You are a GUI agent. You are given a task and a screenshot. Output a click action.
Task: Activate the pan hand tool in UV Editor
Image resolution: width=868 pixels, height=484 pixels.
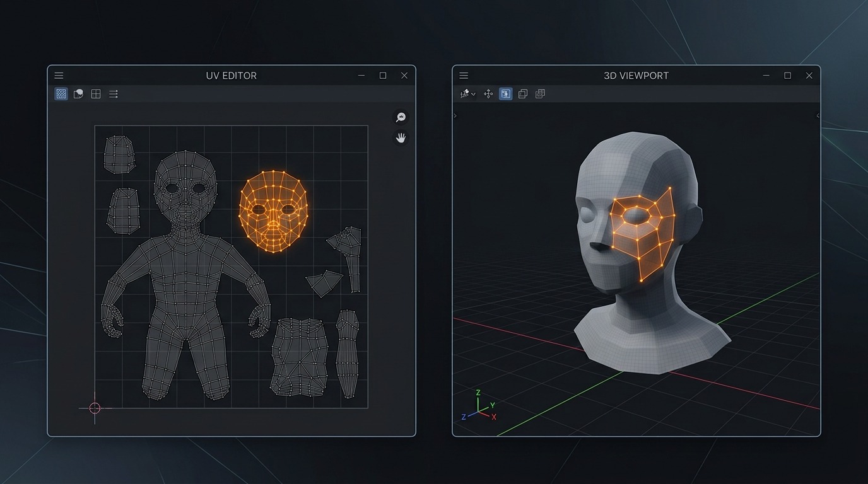[401, 137]
